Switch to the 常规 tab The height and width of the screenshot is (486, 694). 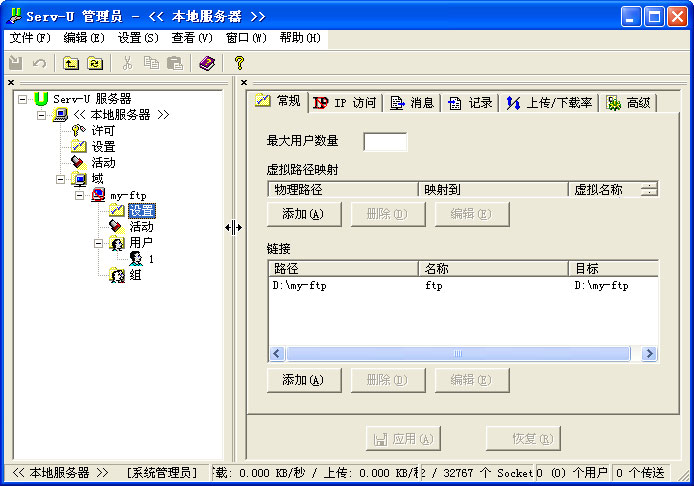(278, 101)
